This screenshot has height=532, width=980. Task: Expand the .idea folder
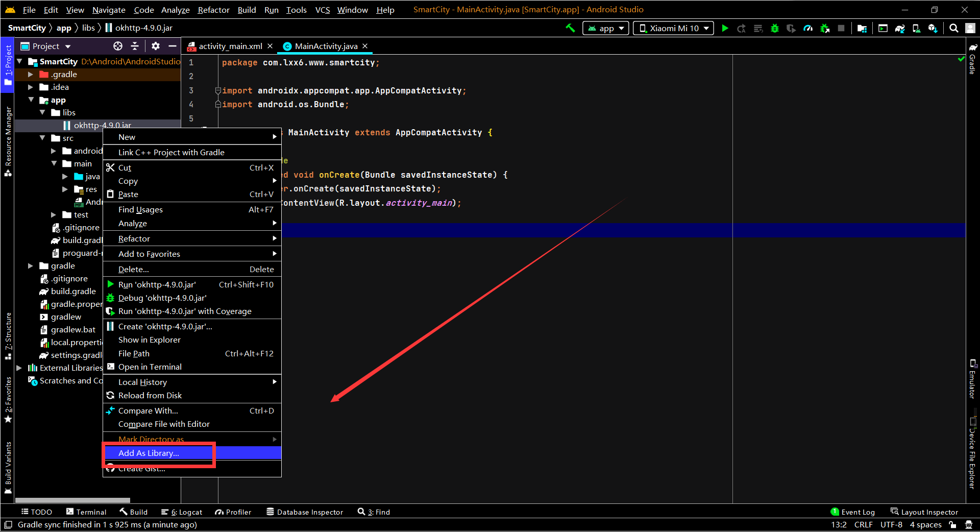coord(31,87)
